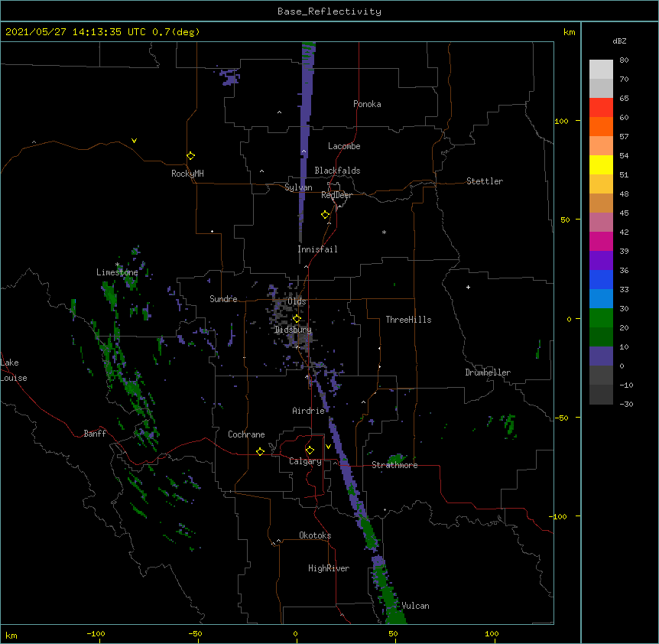
Task: Click the Base_Reflectivity title text
Action: [x=329, y=11]
